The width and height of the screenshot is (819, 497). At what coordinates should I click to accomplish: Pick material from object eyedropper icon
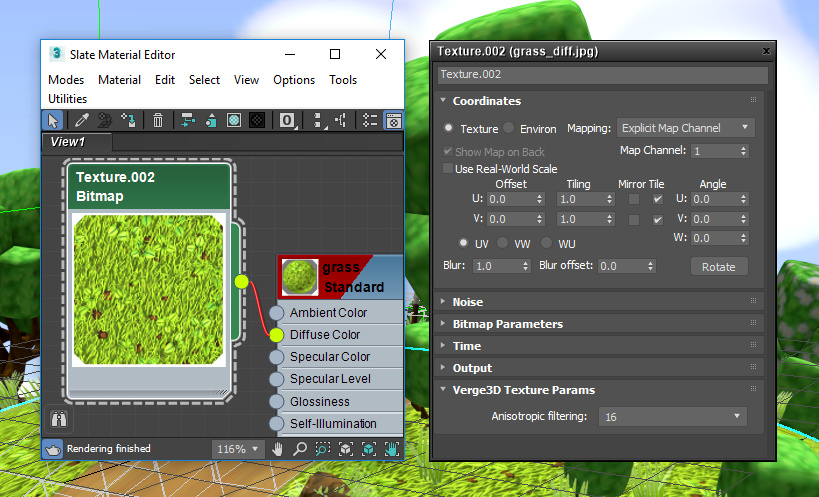coord(81,121)
